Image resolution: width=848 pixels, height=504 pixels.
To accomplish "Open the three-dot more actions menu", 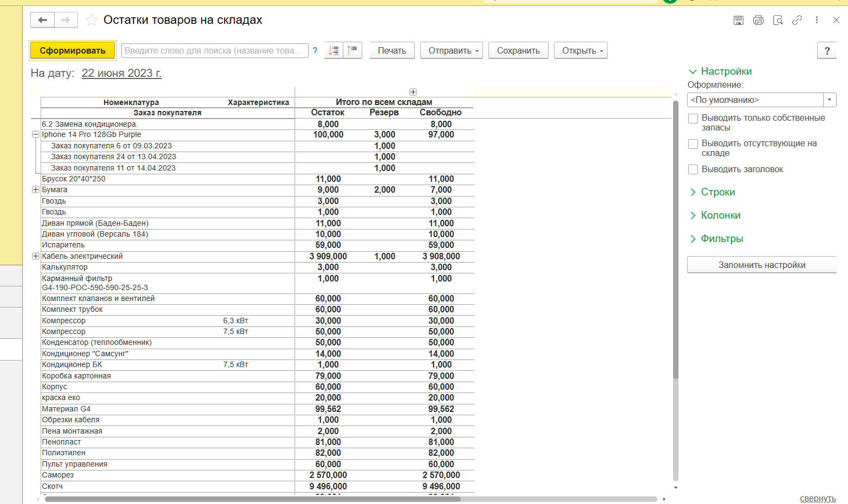I will (817, 20).
